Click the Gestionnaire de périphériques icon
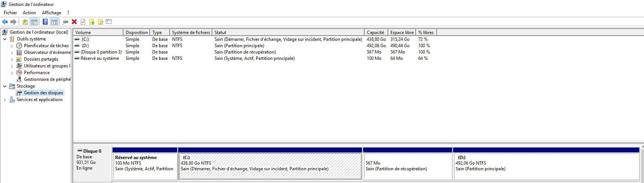 click(20, 79)
